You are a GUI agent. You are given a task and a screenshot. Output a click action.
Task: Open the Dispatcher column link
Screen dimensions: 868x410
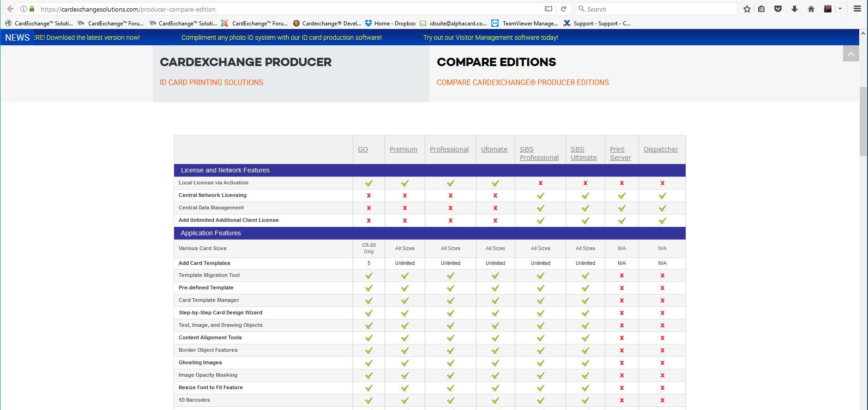point(661,149)
